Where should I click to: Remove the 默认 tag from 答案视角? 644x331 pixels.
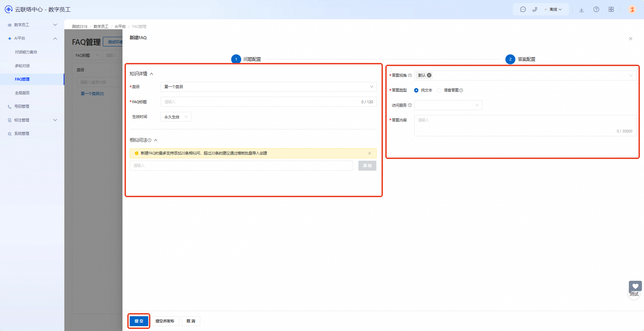point(429,75)
